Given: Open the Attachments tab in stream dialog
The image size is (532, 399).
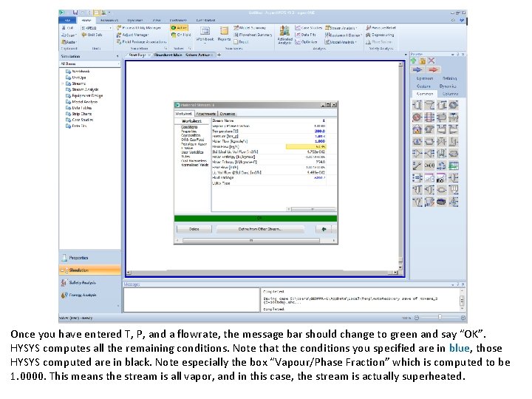Looking at the screenshot, I should click(205, 114).
